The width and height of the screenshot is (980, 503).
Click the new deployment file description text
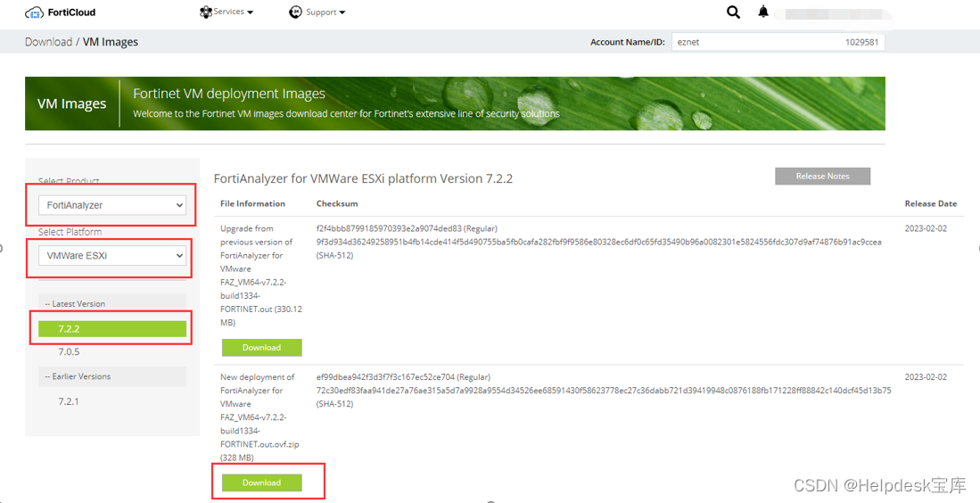[x=259, y=417]
